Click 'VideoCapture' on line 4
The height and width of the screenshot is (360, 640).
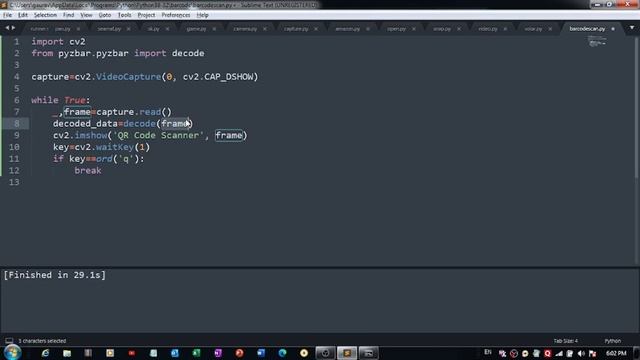(x=128, y=77)
